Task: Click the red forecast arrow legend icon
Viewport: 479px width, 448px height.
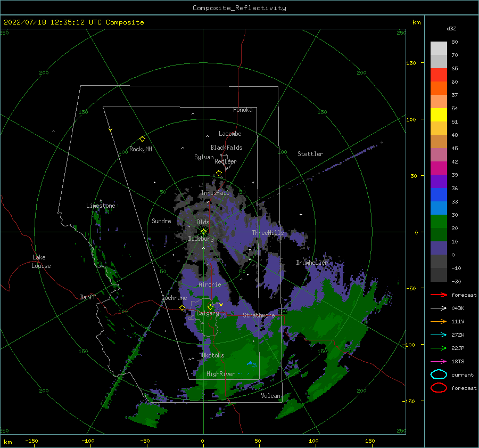Action: point(439,295)
